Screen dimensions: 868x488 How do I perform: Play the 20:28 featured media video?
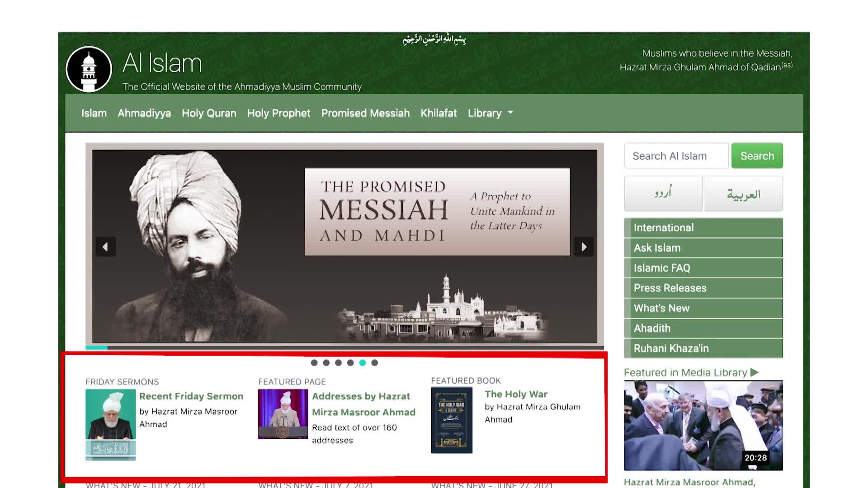point(703,425)
